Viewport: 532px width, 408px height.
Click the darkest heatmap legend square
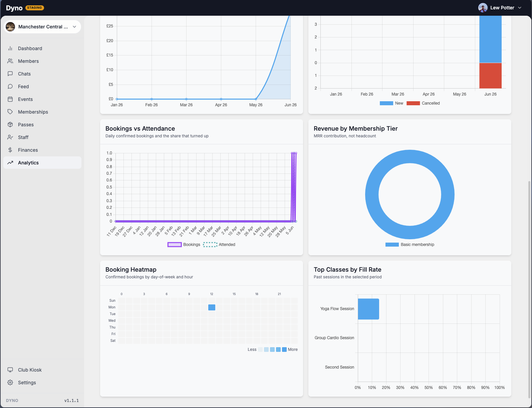coord(284,350)
